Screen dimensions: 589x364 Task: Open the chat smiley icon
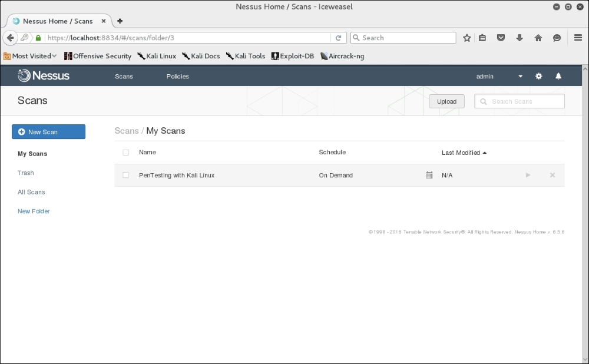557,38
